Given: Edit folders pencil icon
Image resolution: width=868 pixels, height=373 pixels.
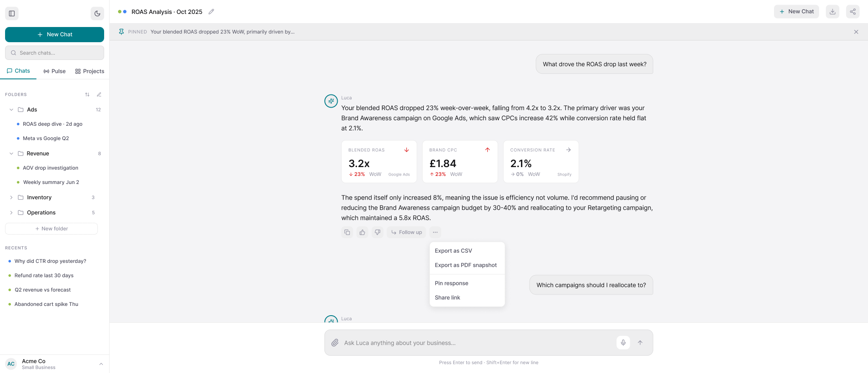Looking at the screenshot, I should coord(99,95).
